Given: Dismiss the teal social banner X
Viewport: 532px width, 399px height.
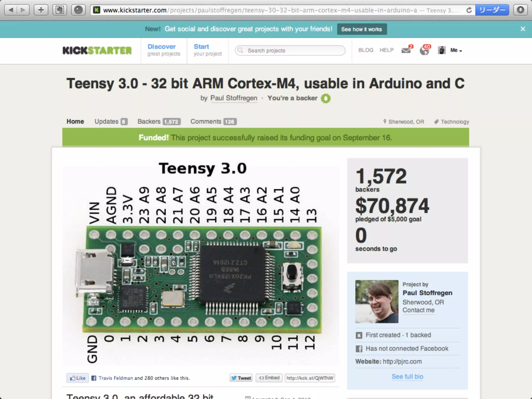Looking at the screenshot, I should 523,29.
